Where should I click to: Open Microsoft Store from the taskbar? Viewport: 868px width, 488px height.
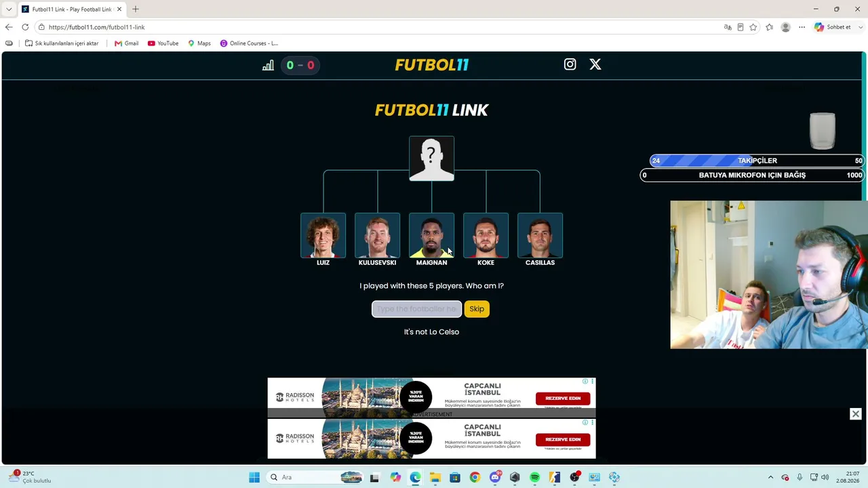455,477
